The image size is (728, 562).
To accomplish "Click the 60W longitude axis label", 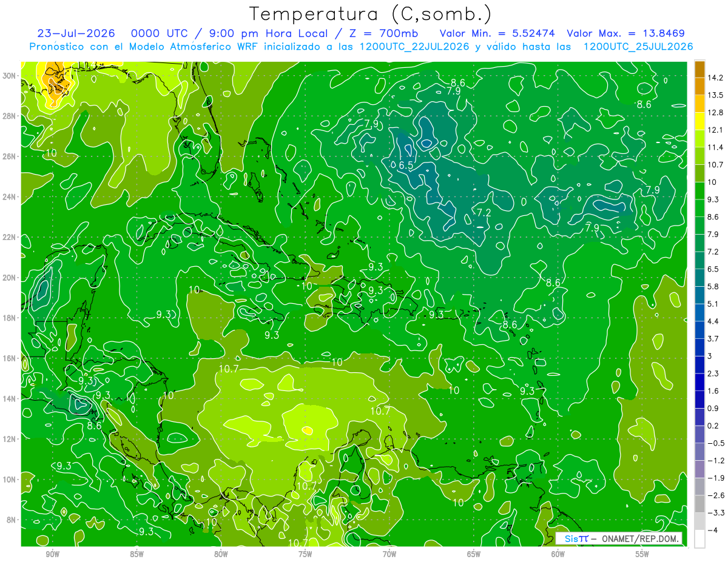I will (558, 554).
